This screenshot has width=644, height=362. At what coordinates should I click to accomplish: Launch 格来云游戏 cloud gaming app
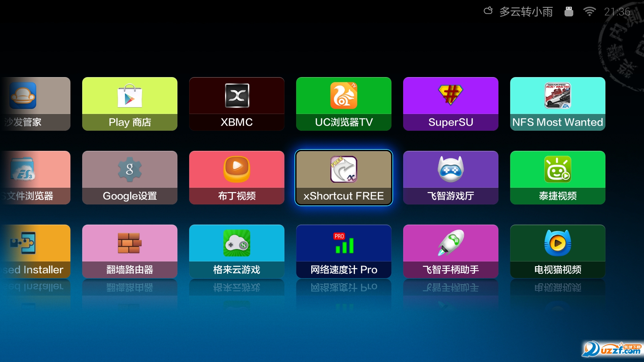pos(236,251)
